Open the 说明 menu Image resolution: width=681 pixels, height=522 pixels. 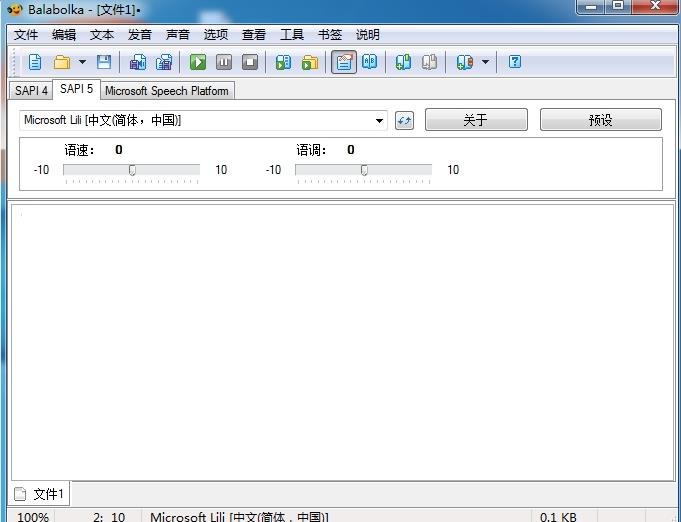click(367, 35)
